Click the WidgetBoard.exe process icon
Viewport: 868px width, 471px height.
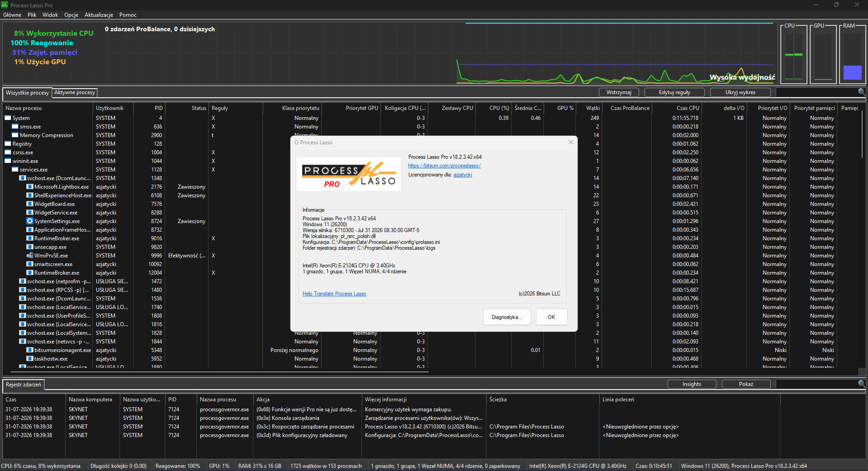click(30, 204)
